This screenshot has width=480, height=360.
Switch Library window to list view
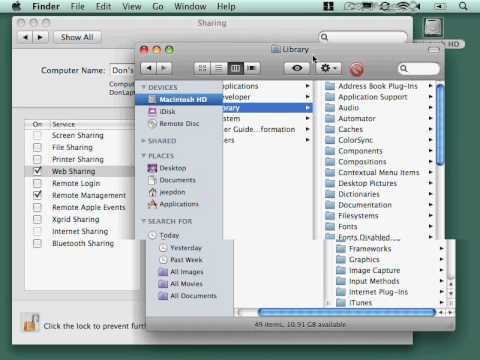click(219, 68)
